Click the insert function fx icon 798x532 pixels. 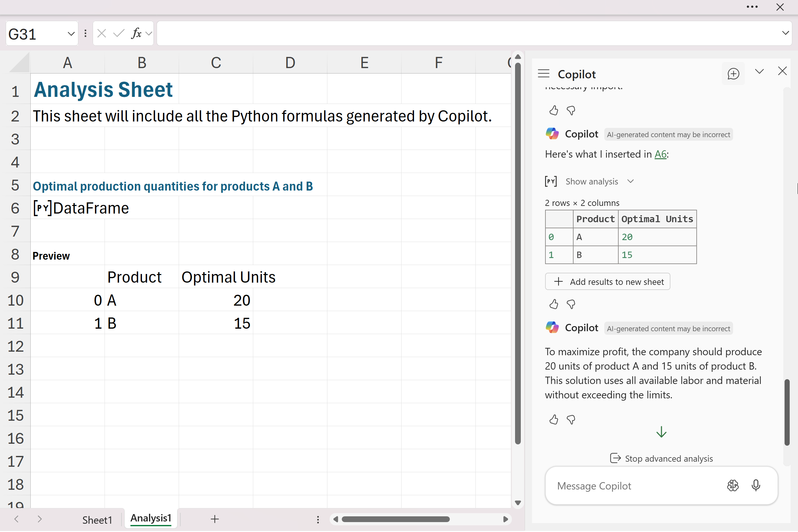[136, 34]
